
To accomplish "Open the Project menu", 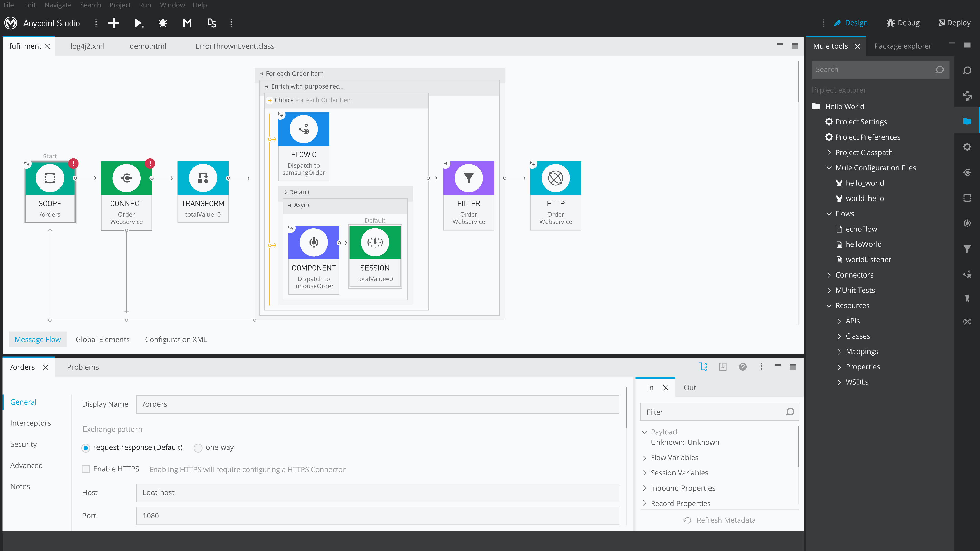I will point(120,5).
